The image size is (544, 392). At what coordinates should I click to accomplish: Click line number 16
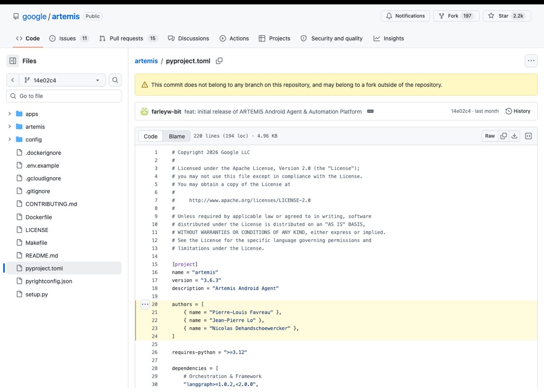[155, 272]
